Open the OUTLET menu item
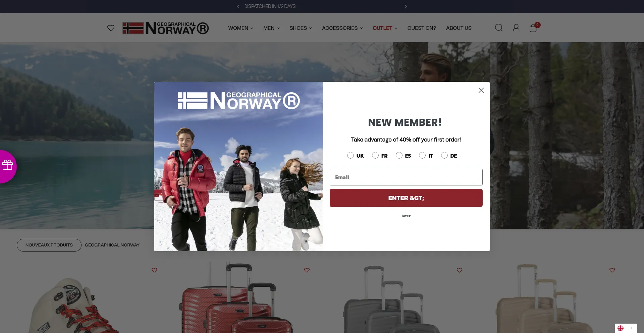The width and height of the screenshot is (644, 333). pyautogui.click(x=385, y=28)
